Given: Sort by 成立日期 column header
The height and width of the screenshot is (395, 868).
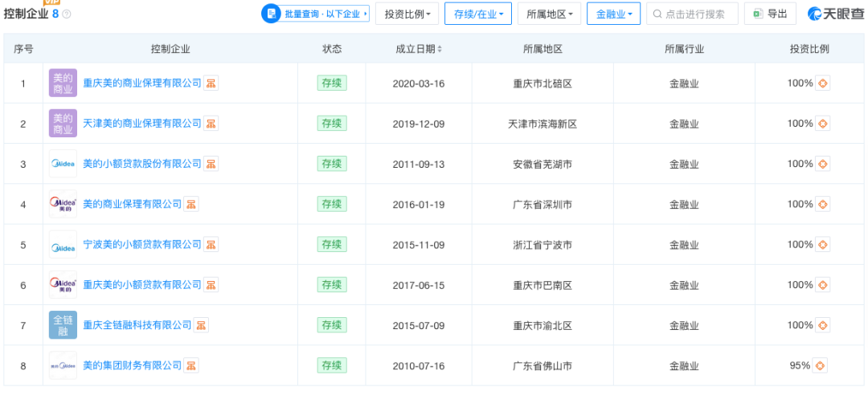Looking at the screenshot, I should [419, 49].
